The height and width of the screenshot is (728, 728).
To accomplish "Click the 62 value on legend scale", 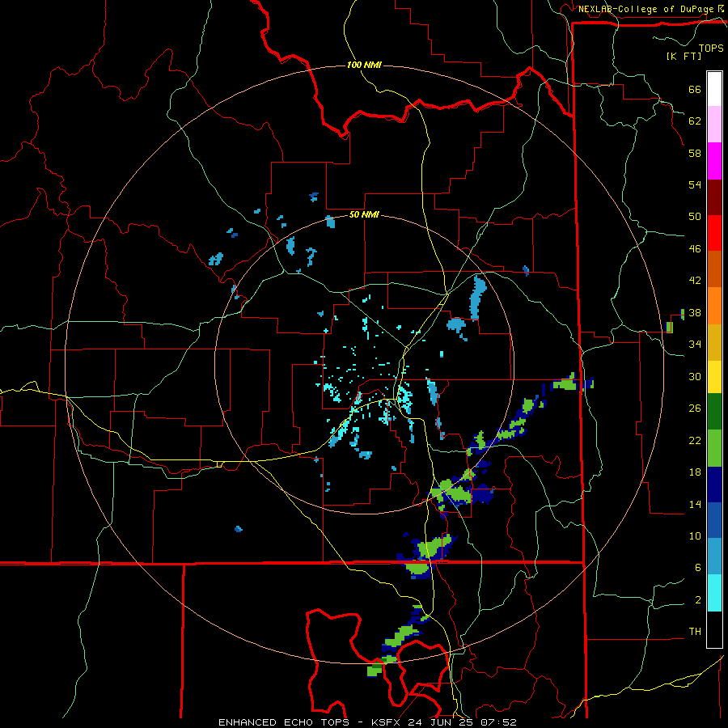I will [x=695, y=121].
